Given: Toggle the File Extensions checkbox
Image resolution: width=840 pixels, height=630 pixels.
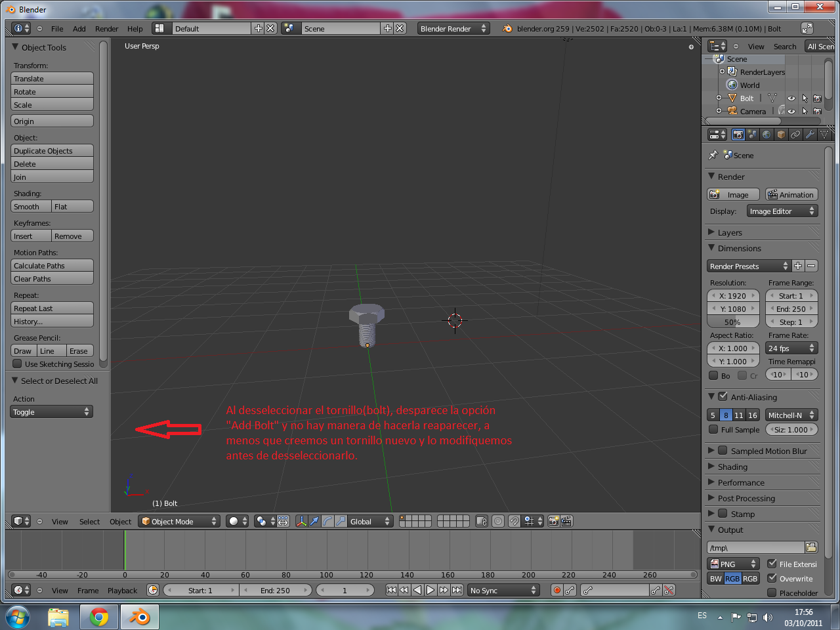Looking at the screenshot, I should (772, 564).
